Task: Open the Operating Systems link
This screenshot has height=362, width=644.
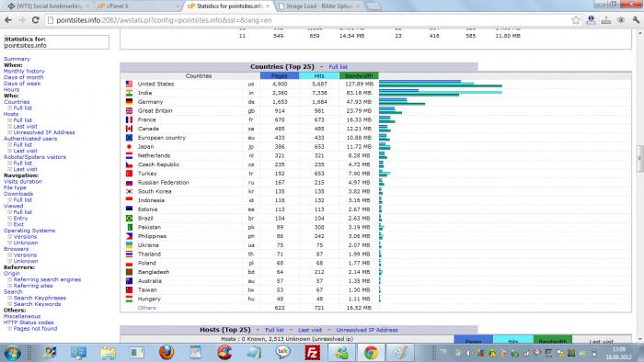Action: point(29,231)
